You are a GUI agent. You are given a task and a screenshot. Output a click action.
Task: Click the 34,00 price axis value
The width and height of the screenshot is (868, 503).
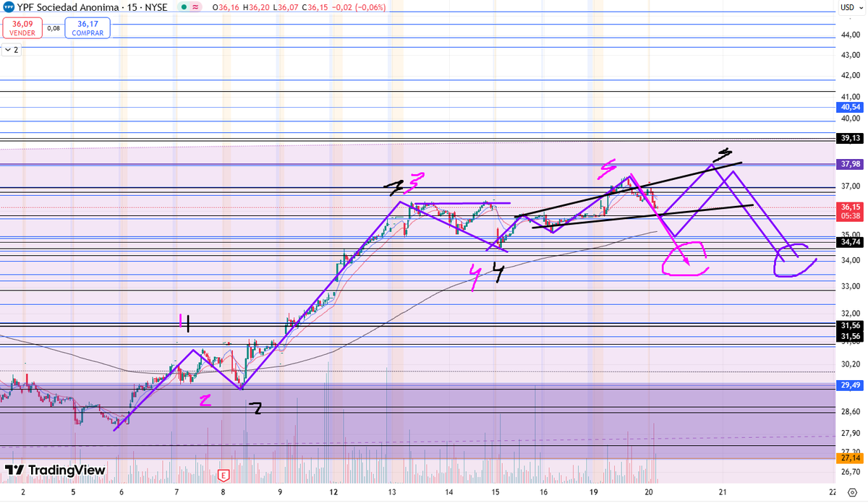849,261
